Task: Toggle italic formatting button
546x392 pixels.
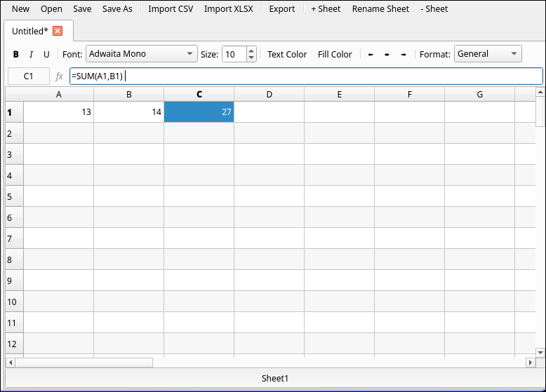Action: point(31,55)
